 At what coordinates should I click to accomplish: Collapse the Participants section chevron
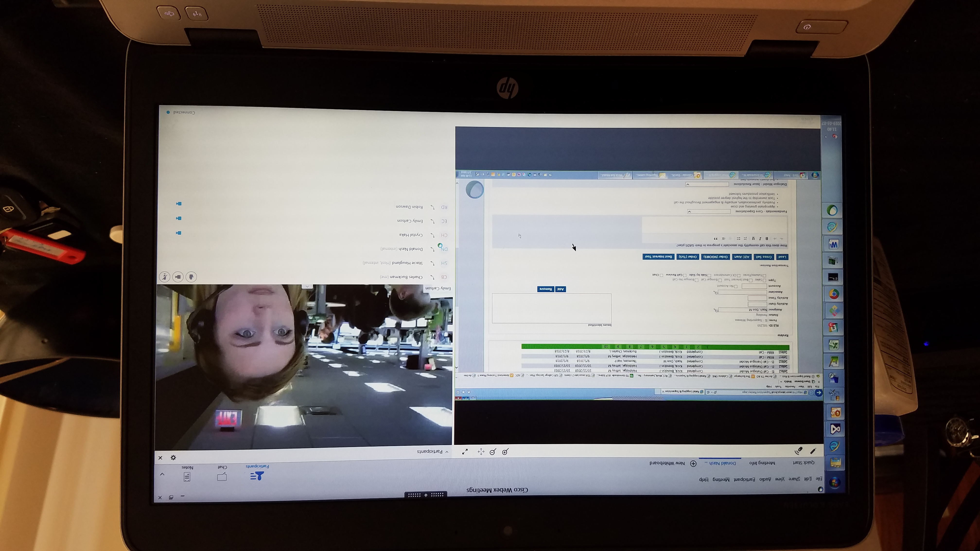447,452
